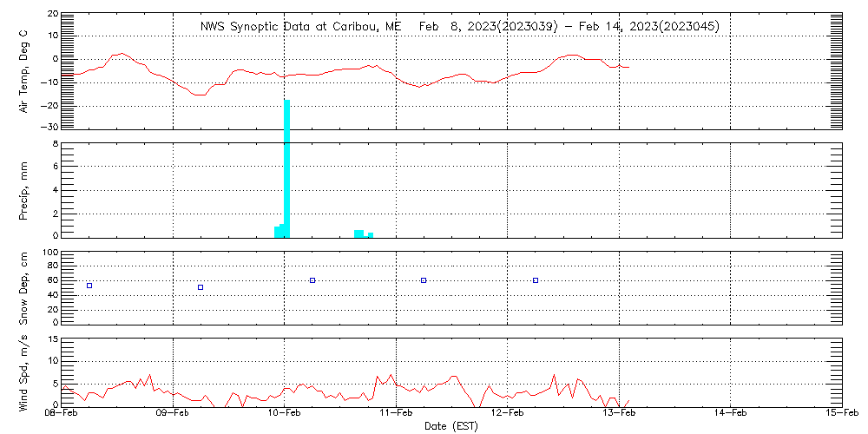Select the 09-Feb date label
Viewport: 868px width, 434px height.
click(174, 415)
